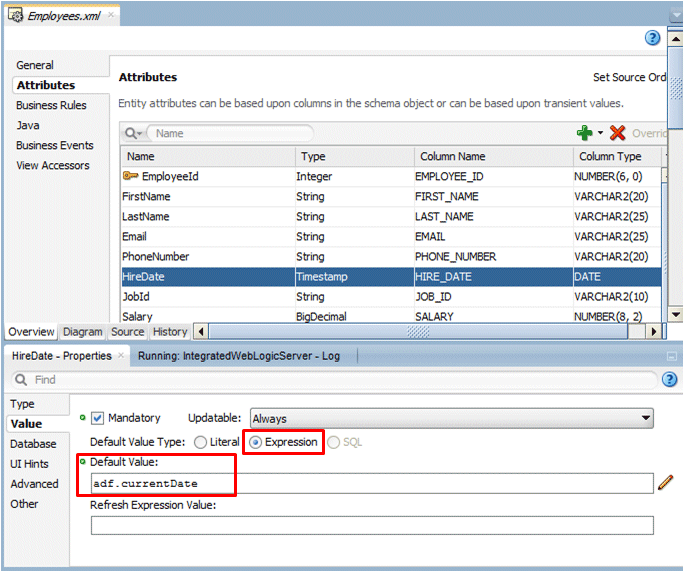The height and width of the screenshot is (572, 684).
Task: Close the Employees.xml tab
Action: [x=111, y=14]
